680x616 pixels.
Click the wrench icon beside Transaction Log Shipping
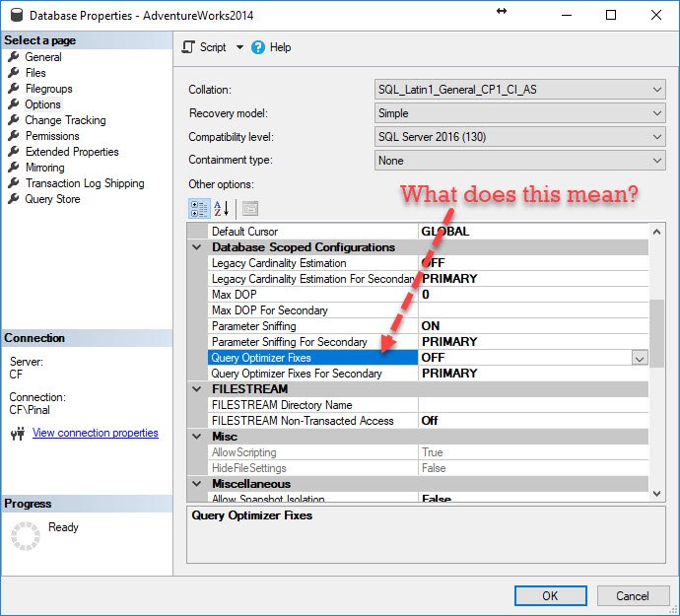(x=14, y=183)
